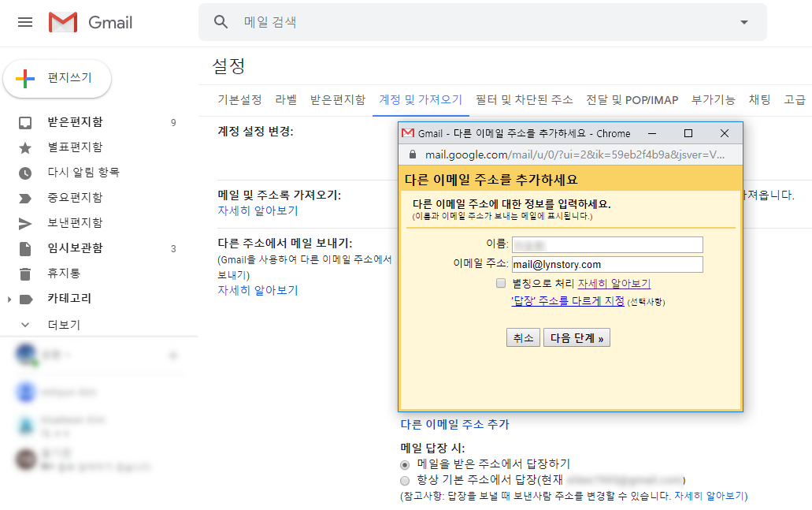Toggle 별칭으로 처리 checkbox
This screenshot has height=510, width=812.
(501, 283)
